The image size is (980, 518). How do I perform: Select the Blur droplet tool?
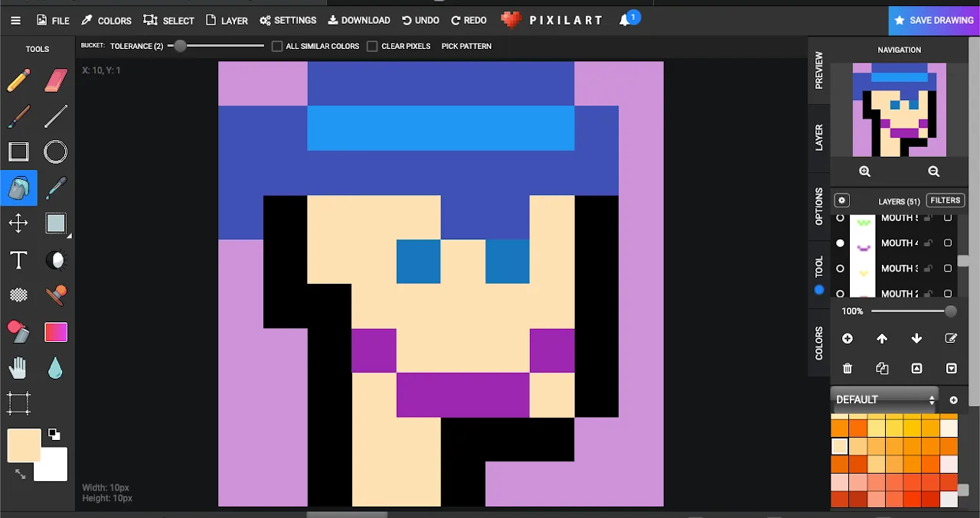click(x=56, y=368)
